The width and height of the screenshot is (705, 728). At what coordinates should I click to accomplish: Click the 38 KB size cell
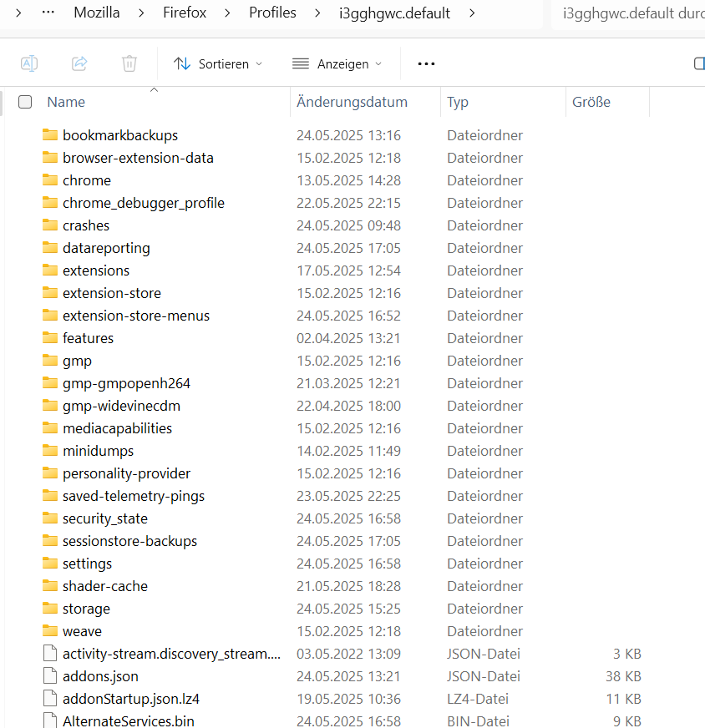(x=623, y=676)
